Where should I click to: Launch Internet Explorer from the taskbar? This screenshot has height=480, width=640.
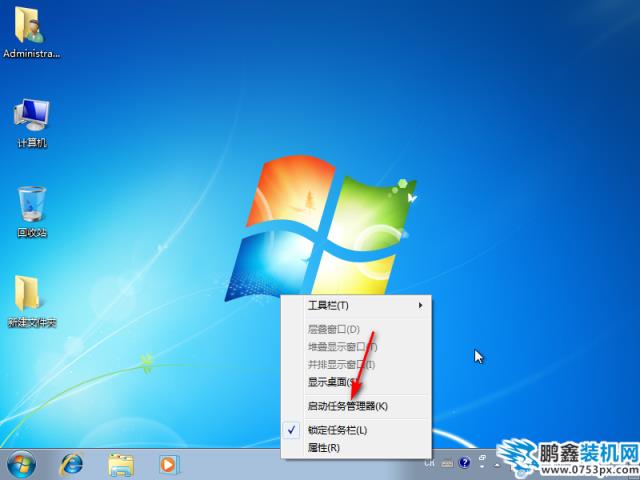click(72, 464)
